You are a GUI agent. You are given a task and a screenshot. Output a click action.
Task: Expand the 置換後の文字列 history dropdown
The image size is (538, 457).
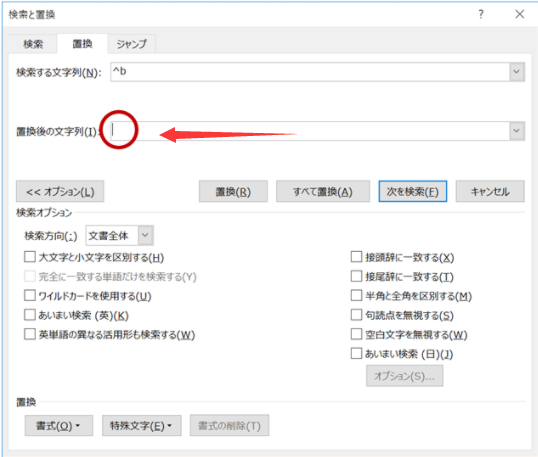coord(517,131)
